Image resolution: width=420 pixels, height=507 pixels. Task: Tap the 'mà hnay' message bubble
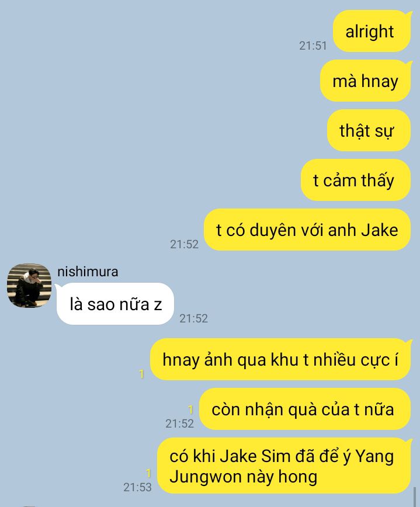[366, 81]
